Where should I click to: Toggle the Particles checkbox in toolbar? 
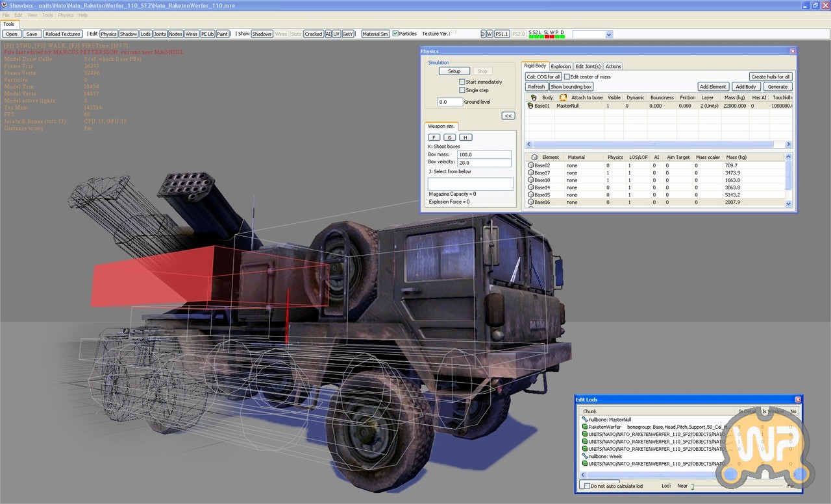tap(395, 34)
